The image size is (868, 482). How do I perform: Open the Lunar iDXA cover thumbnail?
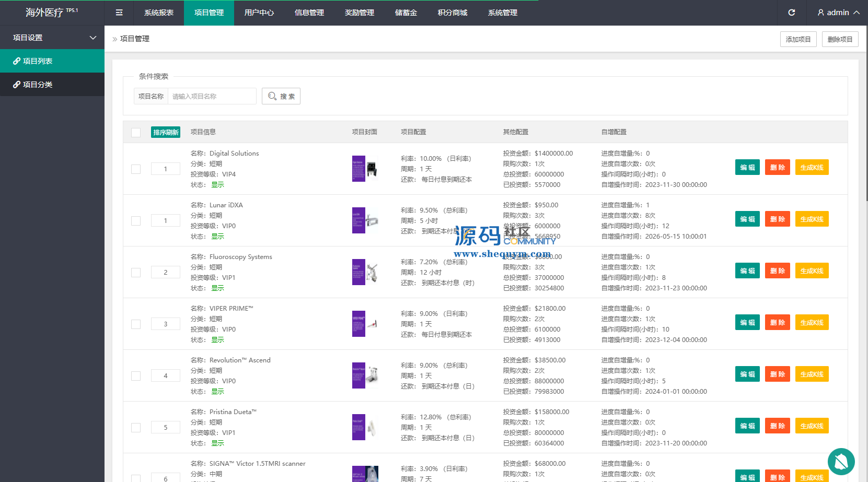[365, 220]
